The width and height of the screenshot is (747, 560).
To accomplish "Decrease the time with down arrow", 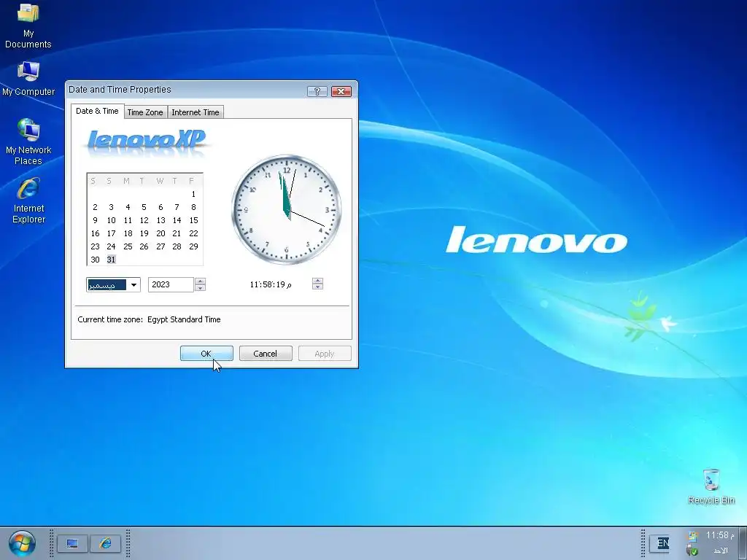I will (x=318, y=287).
